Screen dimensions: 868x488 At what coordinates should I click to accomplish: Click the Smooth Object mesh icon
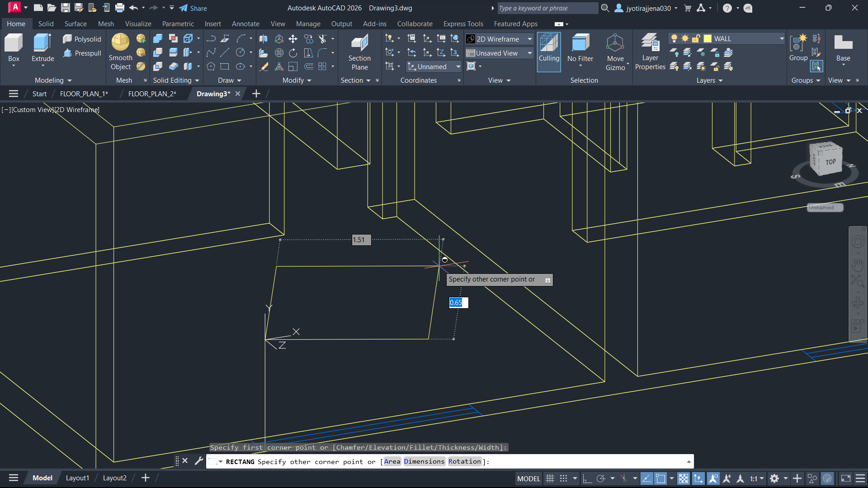[x=120, y=43]
